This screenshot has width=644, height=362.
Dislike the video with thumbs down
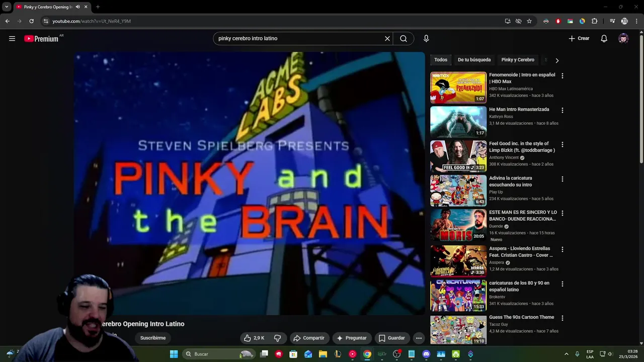coord(277,338)
